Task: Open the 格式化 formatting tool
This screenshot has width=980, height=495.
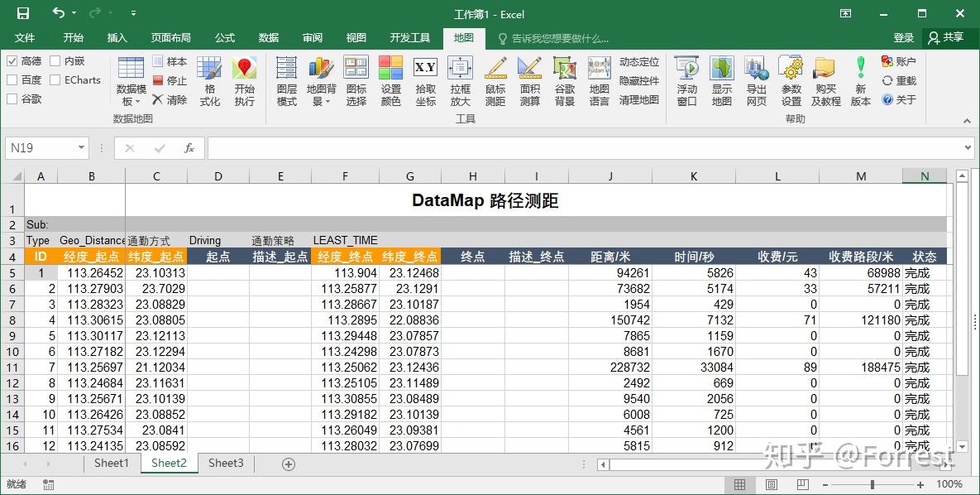Action: tap(210, 79)
